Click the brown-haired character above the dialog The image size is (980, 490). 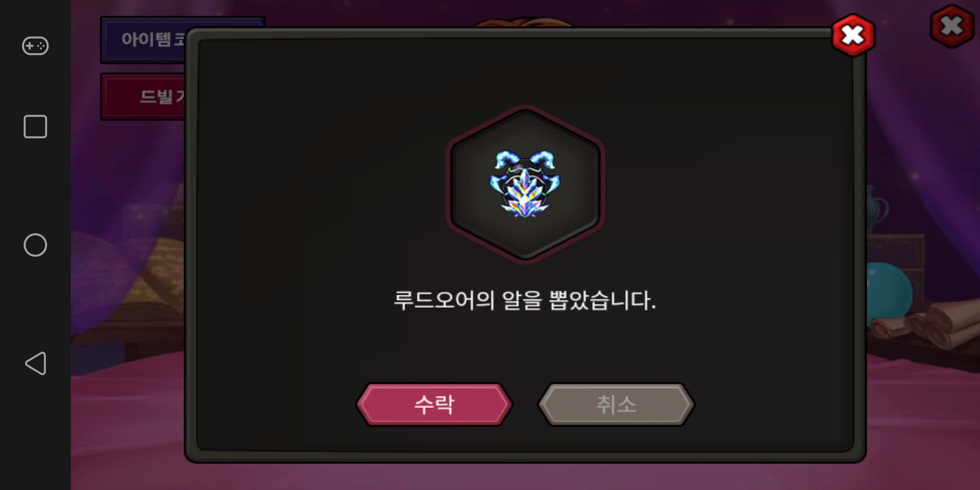(x=524, y=23)
